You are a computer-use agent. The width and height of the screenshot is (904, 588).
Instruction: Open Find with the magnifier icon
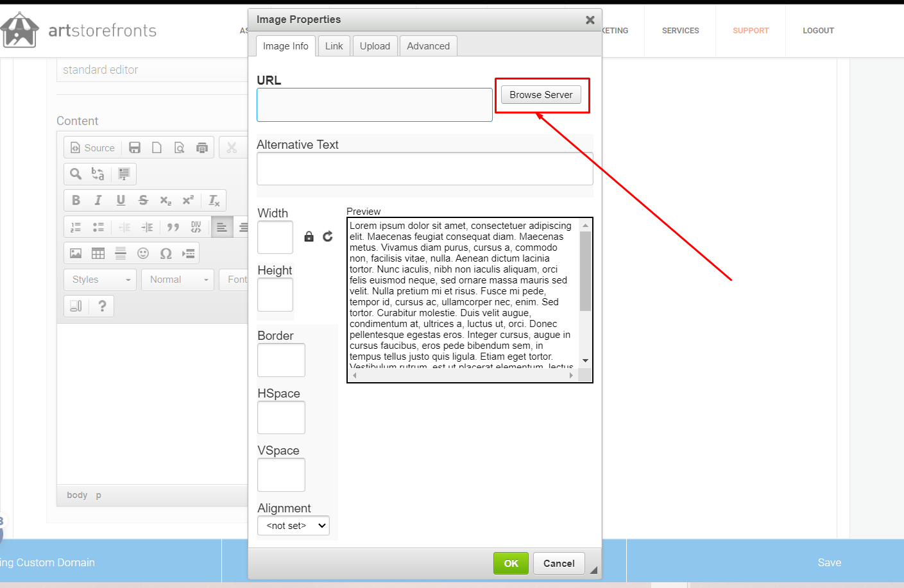pos(76,174)
